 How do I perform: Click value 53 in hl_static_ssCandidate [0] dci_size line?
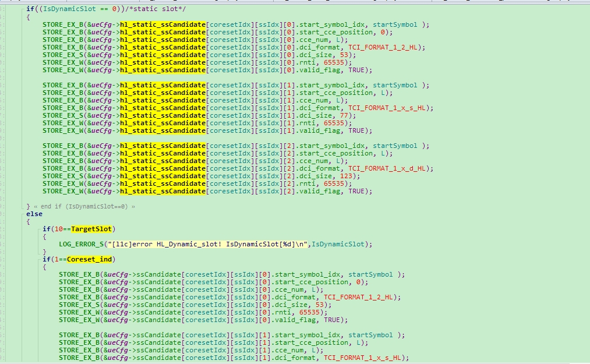344,55
